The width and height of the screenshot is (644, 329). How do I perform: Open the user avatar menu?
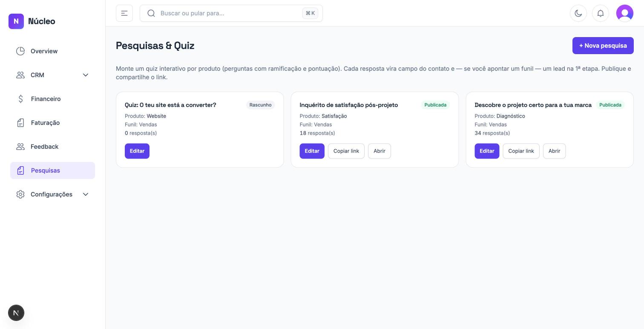tap(625, 13)
